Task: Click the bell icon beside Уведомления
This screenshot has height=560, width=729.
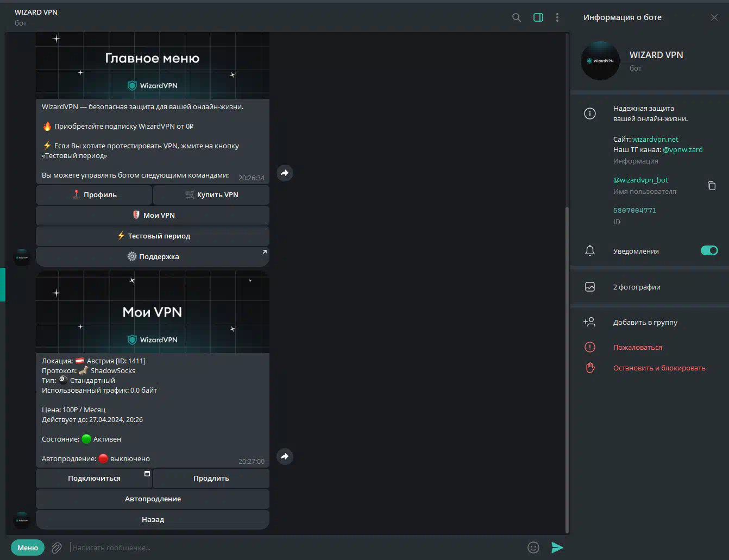Action: 590,250
